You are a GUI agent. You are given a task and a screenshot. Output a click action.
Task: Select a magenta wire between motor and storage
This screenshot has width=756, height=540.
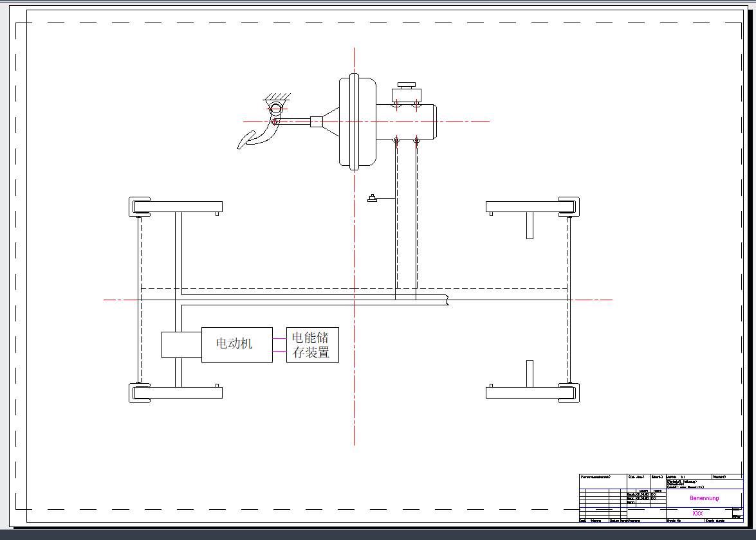279,337
